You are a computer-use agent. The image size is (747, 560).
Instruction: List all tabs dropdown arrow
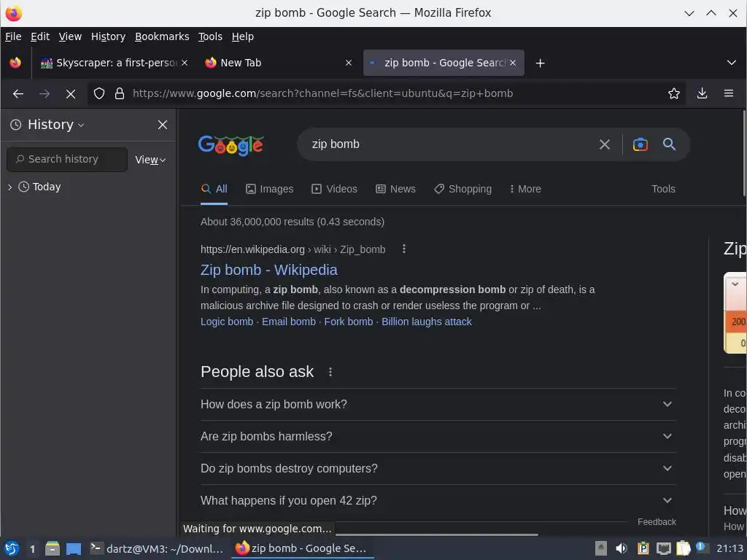731,63
